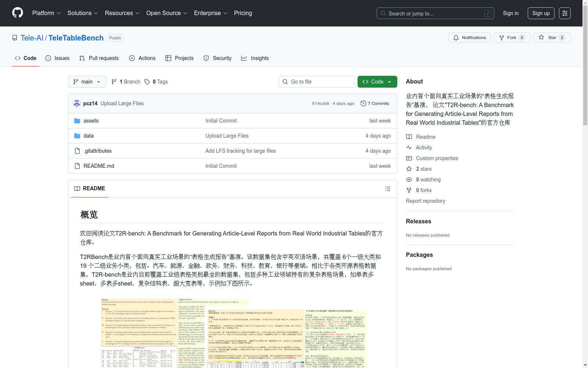Click the .gitattributes file icon
Screen dimensions: 588x368
[77, 151]
